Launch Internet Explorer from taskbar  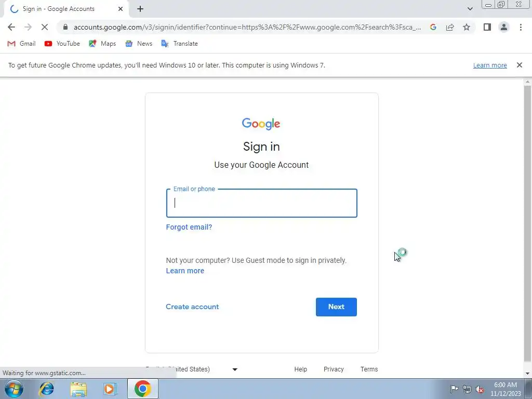tap(46, 389)
